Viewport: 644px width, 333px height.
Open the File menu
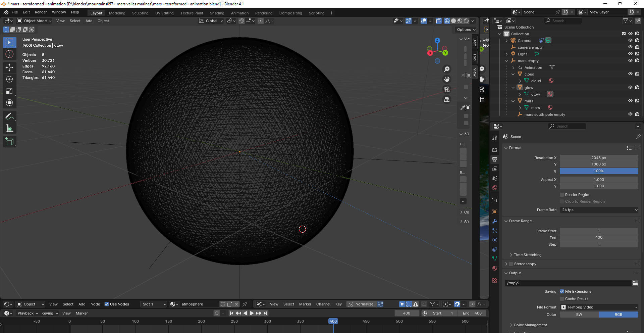point(15,12)
